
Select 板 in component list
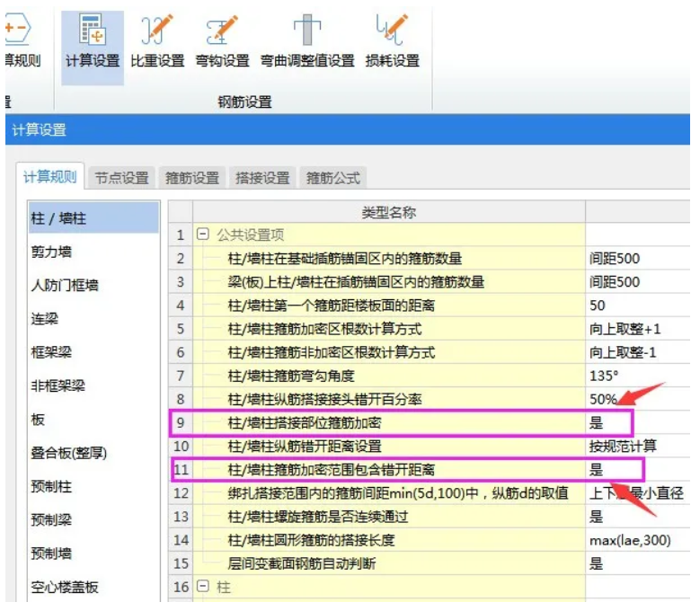[93, 420]
